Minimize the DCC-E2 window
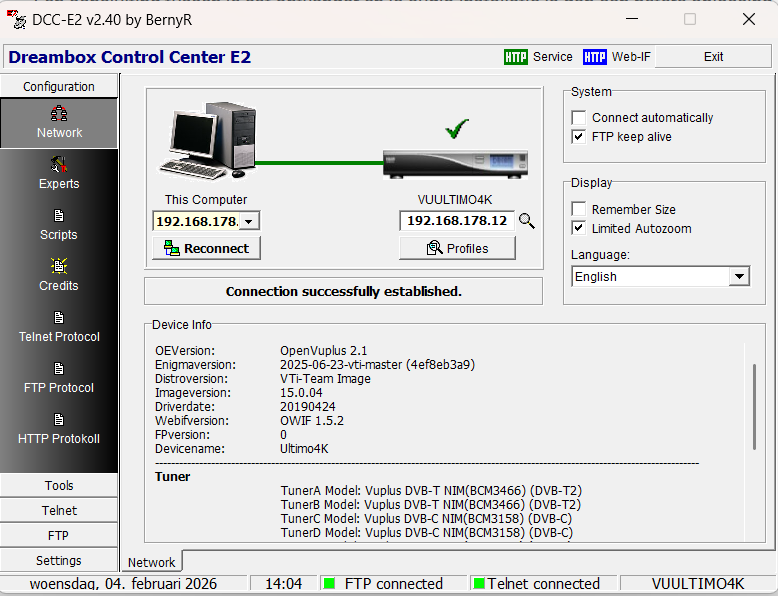 click(632, 19)
